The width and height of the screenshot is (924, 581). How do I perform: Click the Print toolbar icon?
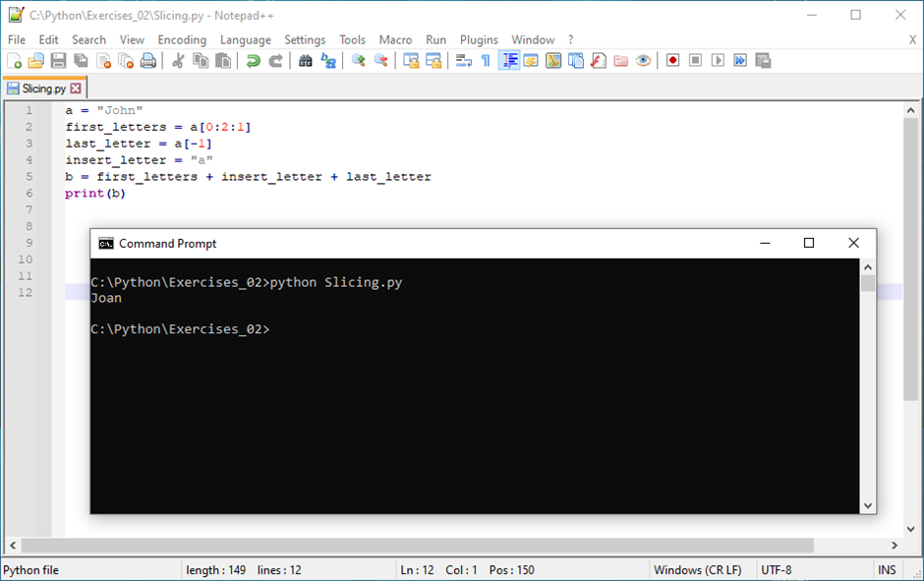[x=148, y=61]
